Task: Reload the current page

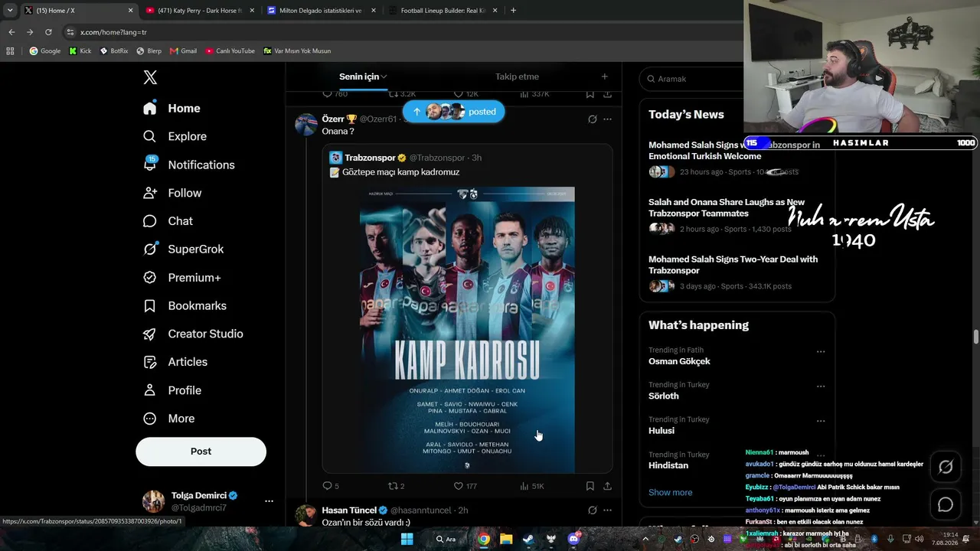Action: [48, 32]
